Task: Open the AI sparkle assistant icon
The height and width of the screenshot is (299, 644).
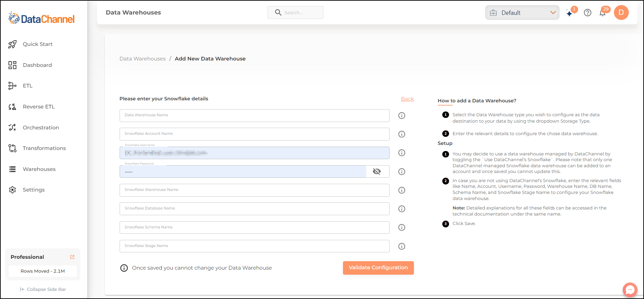Action: 570,13
